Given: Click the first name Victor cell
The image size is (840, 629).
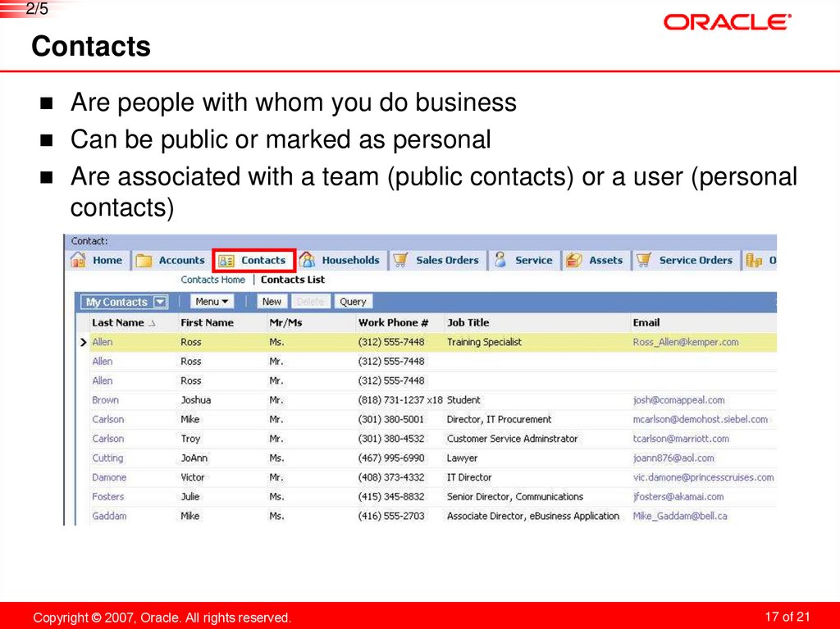Looking at the screenshot, I should (192, 477).
